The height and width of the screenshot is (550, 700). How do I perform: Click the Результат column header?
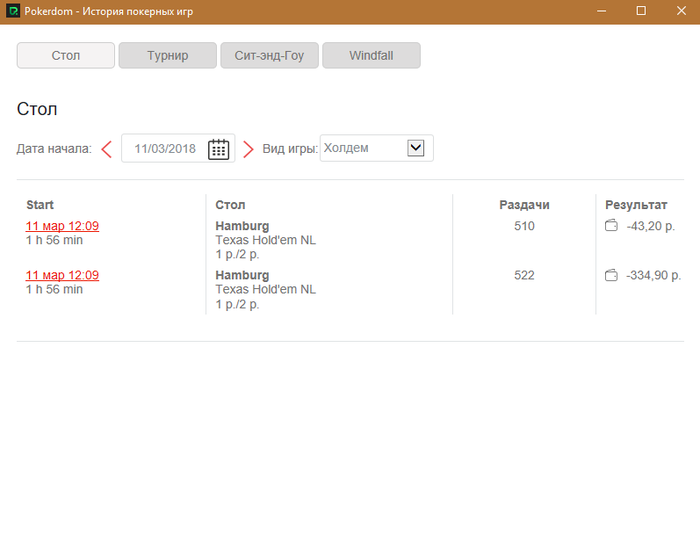pyautogui.click(x=636, y=205)
